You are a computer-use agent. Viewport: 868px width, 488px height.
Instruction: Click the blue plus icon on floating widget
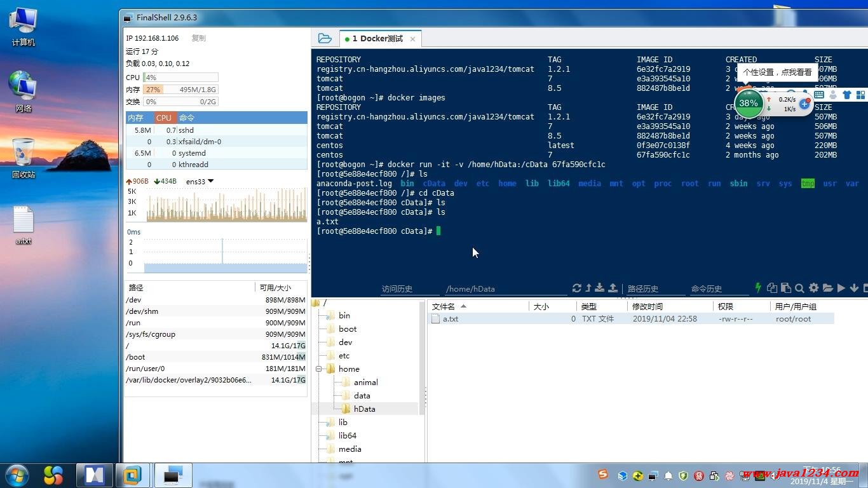[804, 104]
